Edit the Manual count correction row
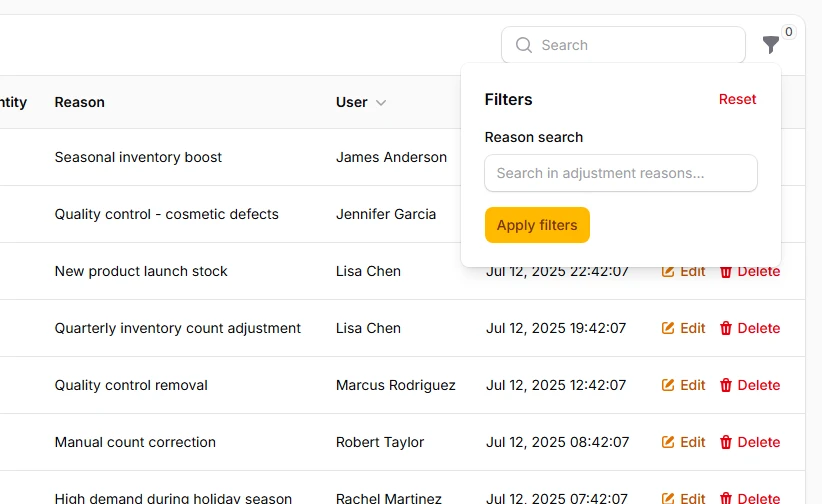 [x=684, y=443]
